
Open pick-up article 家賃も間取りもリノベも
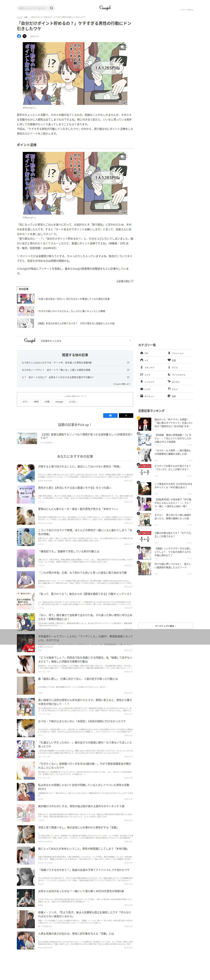[75, 438]
